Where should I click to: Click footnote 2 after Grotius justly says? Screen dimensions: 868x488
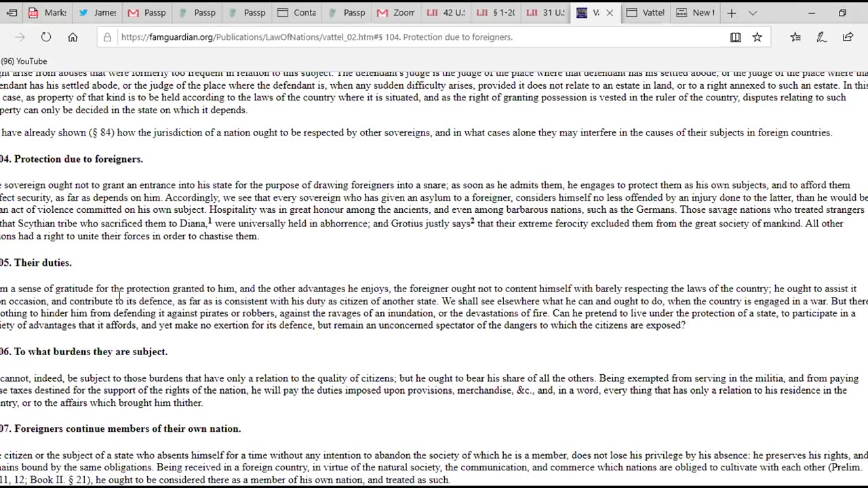pos(473,220)
